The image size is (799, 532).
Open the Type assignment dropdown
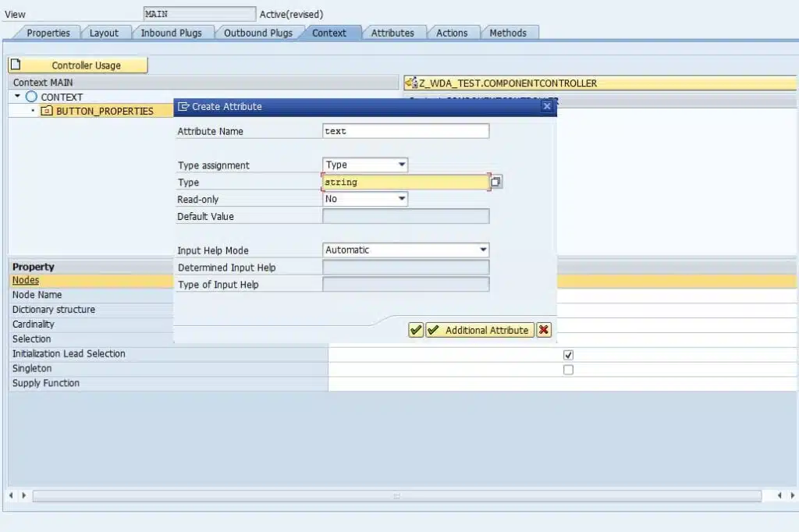pyautogui.click(x=365, y=165)
